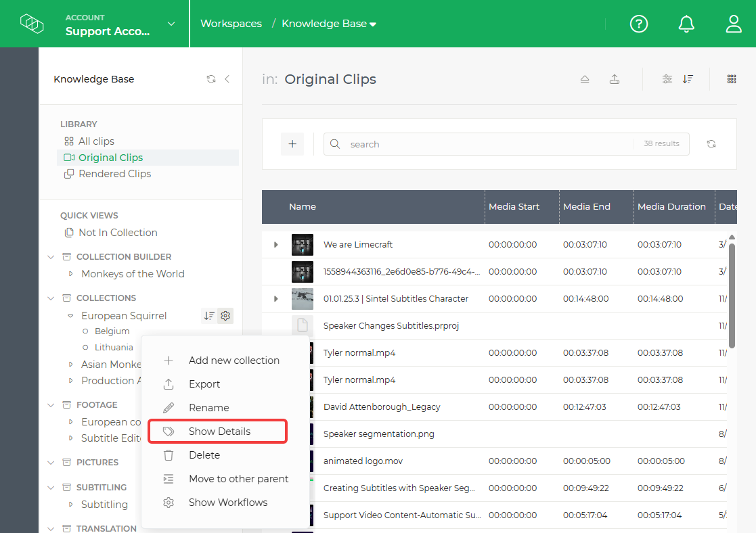Collapse the Footage section
Image resolution: width=756 pixels, height=533 pixels.
[x=51, y=405]
